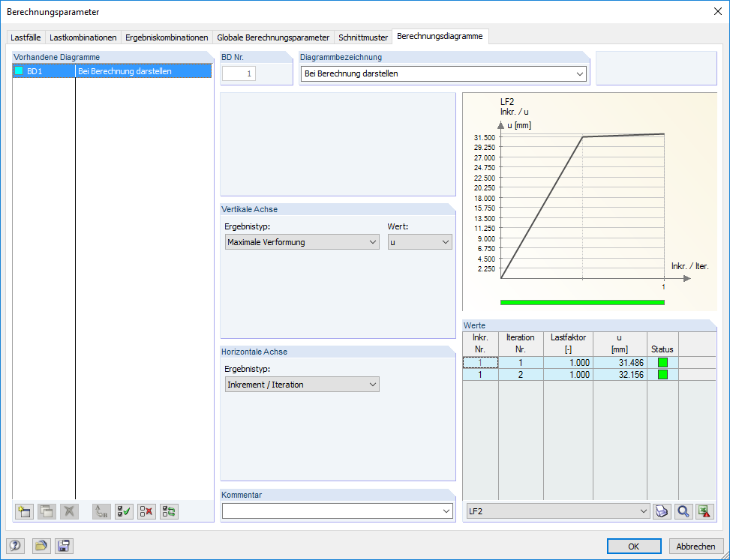The width and height of the screenshot is (730, 560).
Task: Click the copy diagram icon
Action: [47, 511]
